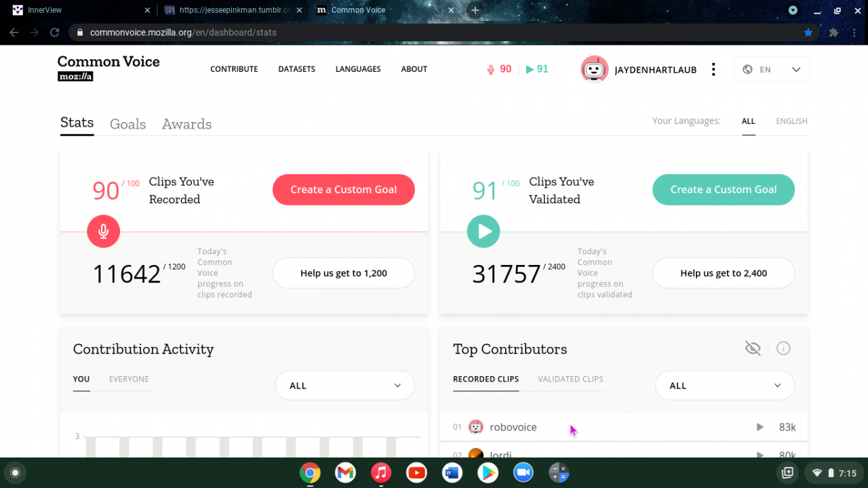Expand the EN language dropdown
The image size is (868, 488).
(772, 69)
